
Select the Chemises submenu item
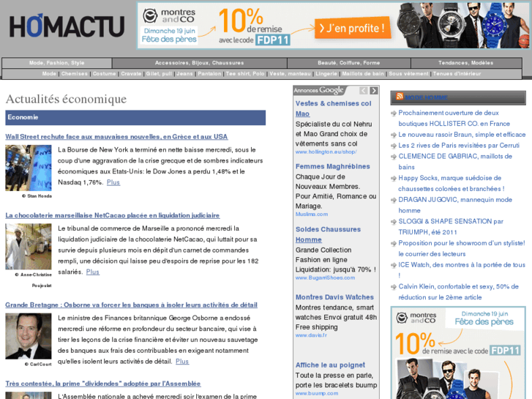(75, 74)
